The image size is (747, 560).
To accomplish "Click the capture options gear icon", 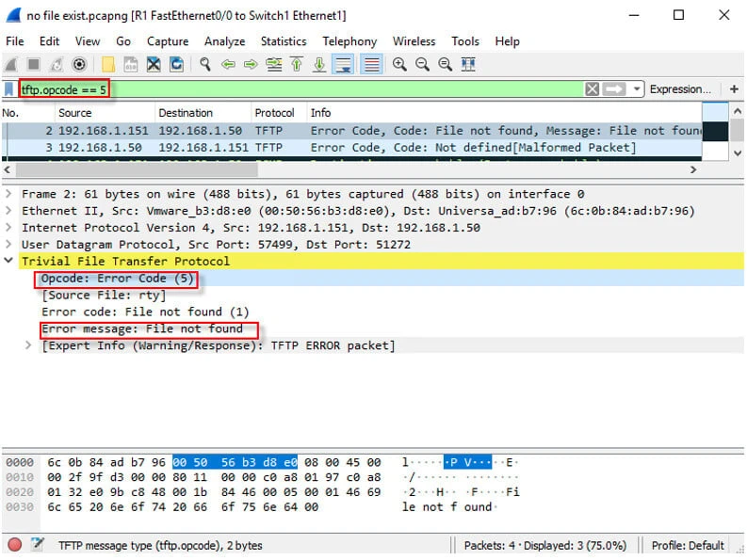I will (x=80, y=64).
